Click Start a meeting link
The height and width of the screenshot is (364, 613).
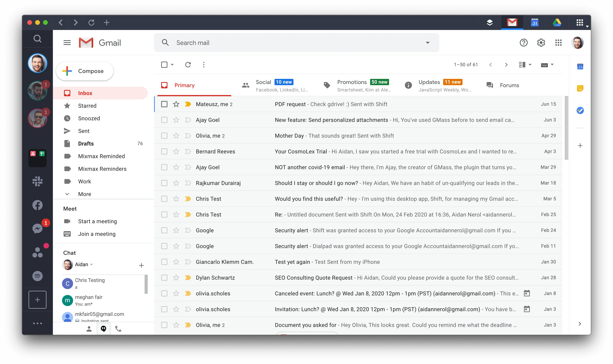(97, 221)
